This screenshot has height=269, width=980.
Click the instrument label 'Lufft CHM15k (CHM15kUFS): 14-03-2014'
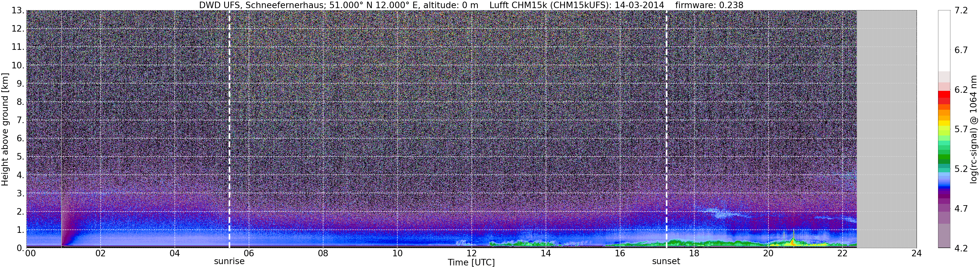577,5
